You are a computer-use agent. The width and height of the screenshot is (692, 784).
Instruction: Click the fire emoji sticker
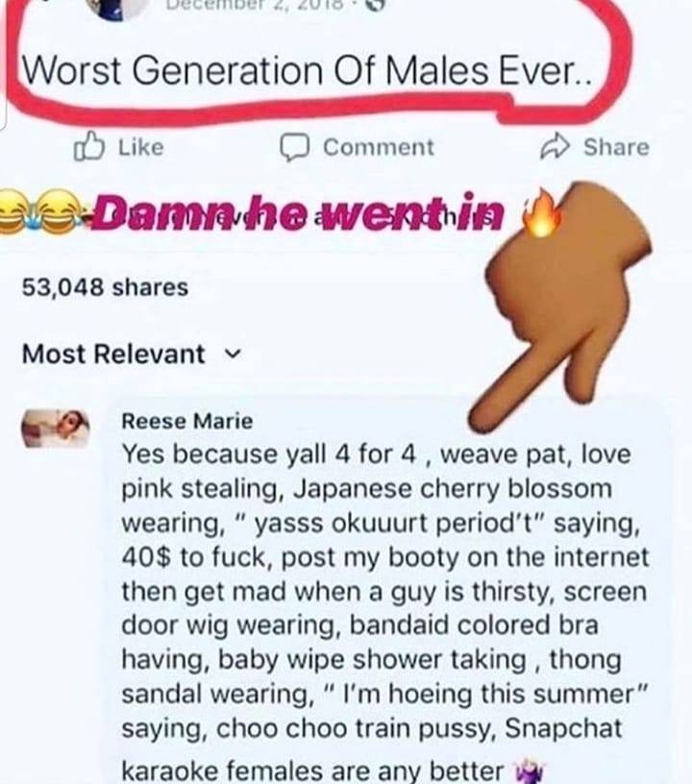point(542,212)
